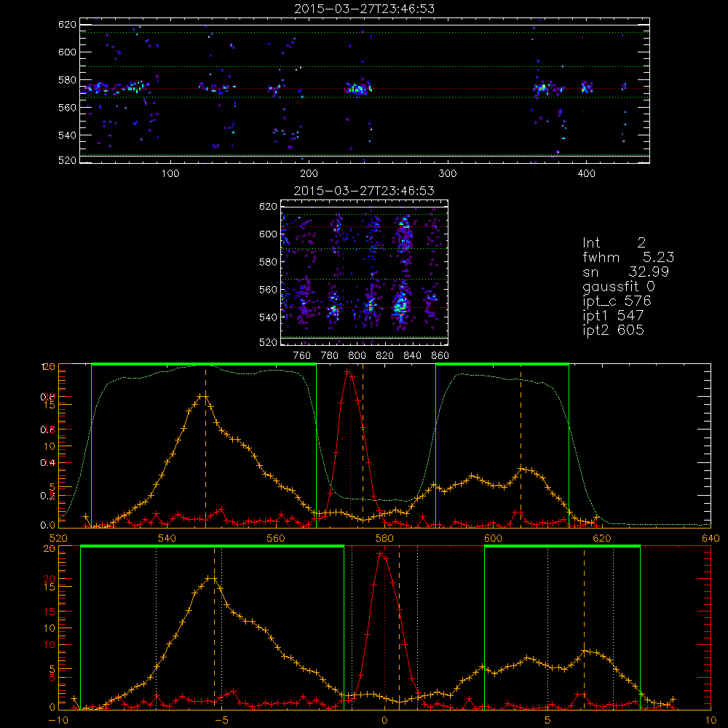Click x-axis label 620 of upper profile plot
Image resolution: width=728 pixels, height=728 pixels.
pos(602,539)
